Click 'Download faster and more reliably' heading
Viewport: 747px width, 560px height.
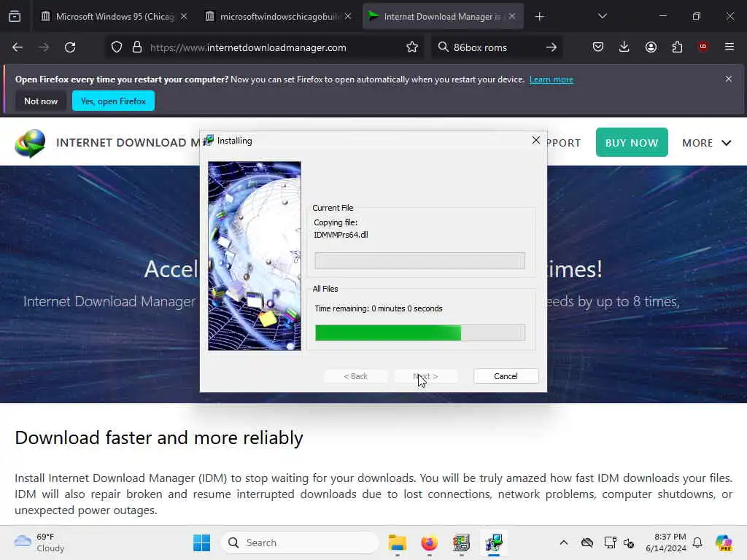pos(158,437)
